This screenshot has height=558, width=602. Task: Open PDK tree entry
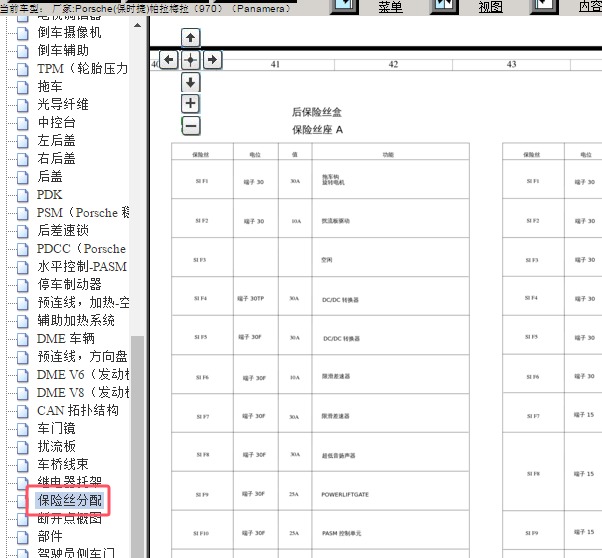click(50, 194)
